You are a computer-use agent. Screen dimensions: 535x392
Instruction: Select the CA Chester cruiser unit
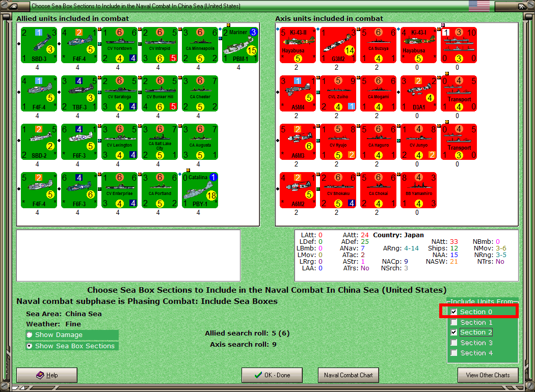(x=200, y=93)
